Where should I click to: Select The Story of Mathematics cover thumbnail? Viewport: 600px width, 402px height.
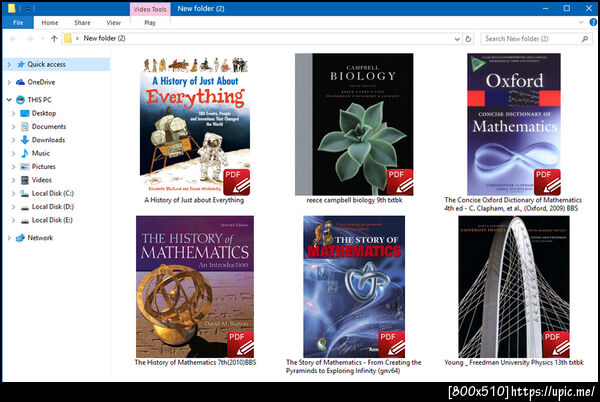354,287
